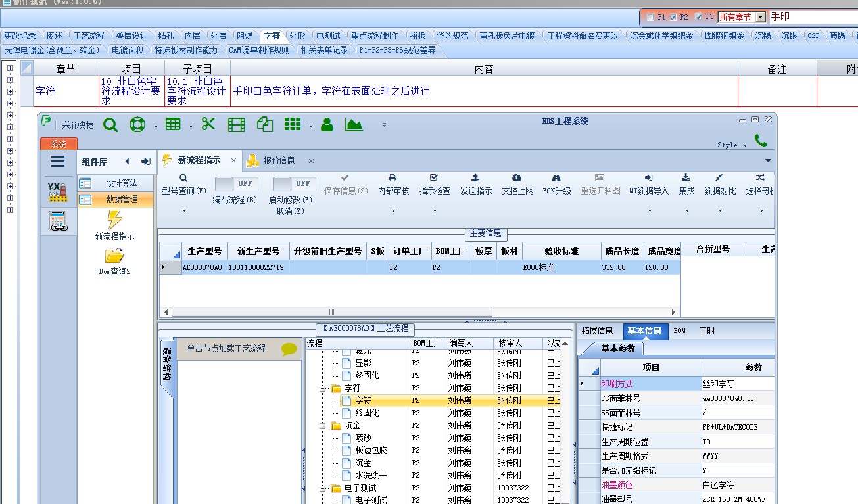Check the P1 checkbox
This screenshot has height=504, width=858.
[651, 17]
